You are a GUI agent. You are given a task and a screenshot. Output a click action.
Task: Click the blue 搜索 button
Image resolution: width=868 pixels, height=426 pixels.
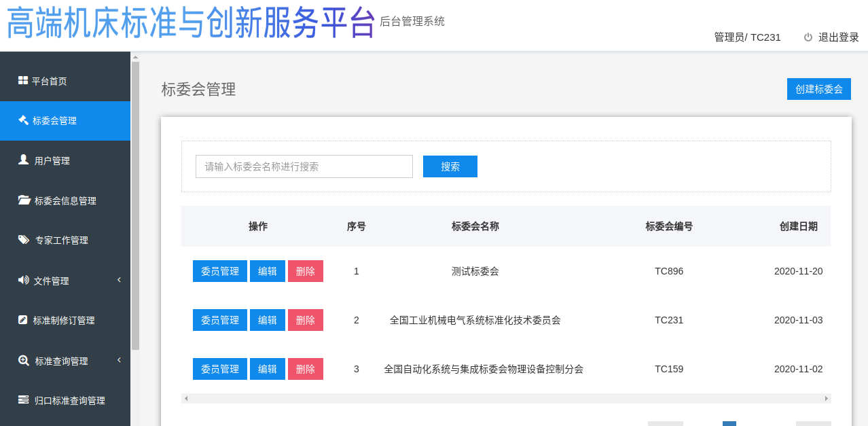(x=450, y=166)
